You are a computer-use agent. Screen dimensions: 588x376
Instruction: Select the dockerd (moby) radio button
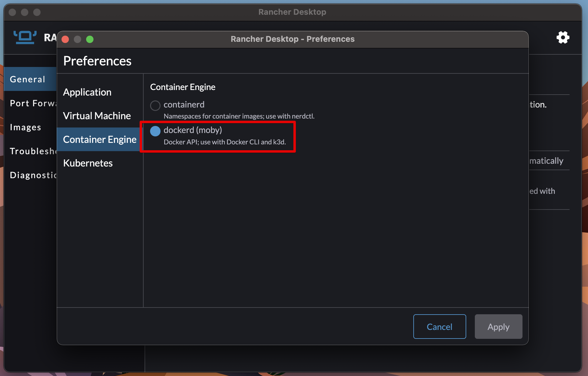pyautogui.click(x=155, y=131)
